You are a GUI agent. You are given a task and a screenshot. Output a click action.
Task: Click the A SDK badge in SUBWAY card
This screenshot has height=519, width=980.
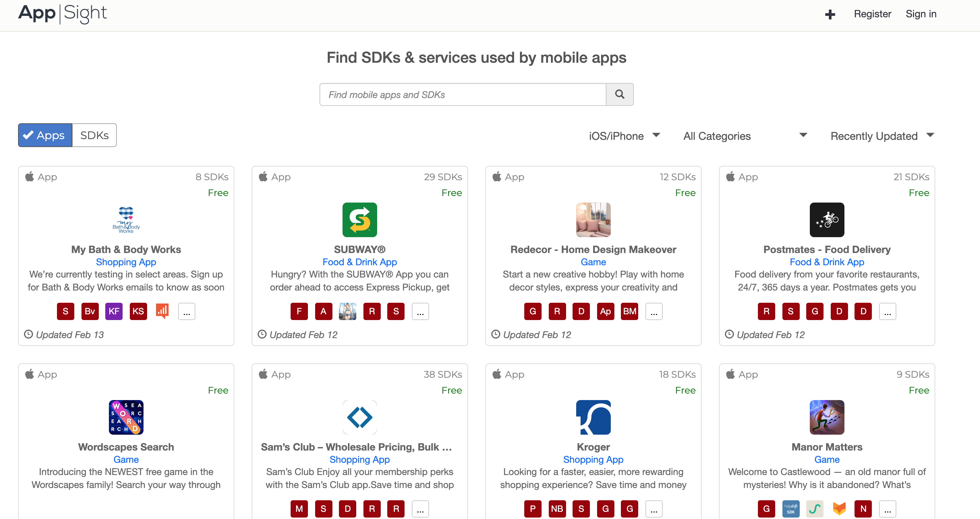pyautogui.click(x=323, y=311)
